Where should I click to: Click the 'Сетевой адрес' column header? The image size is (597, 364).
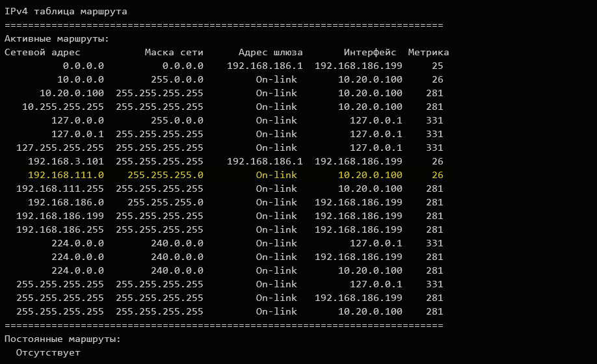42,53
